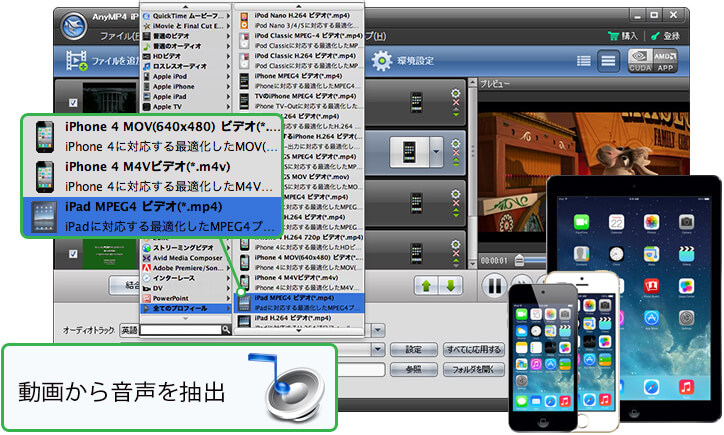Open profile dropdown arrow left of 設定
Viewport: 724px width, 435px height.
(x=378, y=350)
